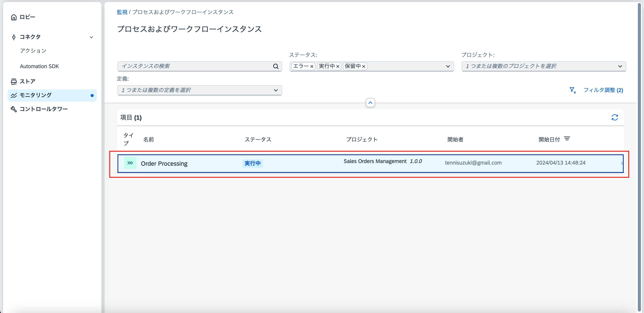This screenshot has width=644, height=313.
Task: Open コントロールタワー from the sidebar
Action: [x=44, y=109]
